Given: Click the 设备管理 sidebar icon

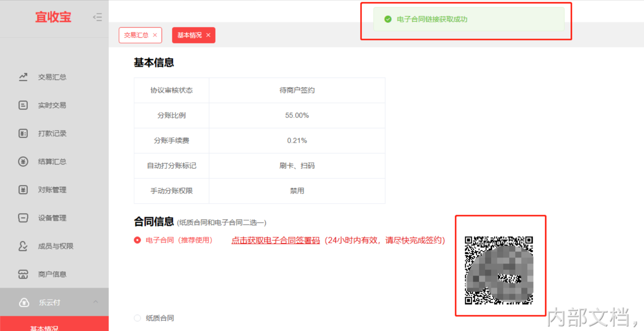Looking at the screenshot, I should coord(23,218).
